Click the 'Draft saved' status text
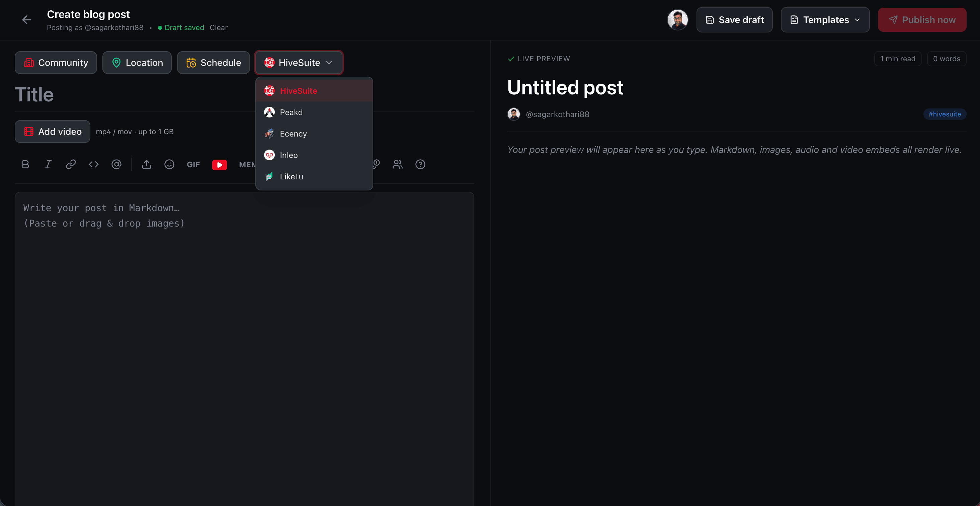The height and width of the screenshot is (506, 980). [x=184, y=28]
